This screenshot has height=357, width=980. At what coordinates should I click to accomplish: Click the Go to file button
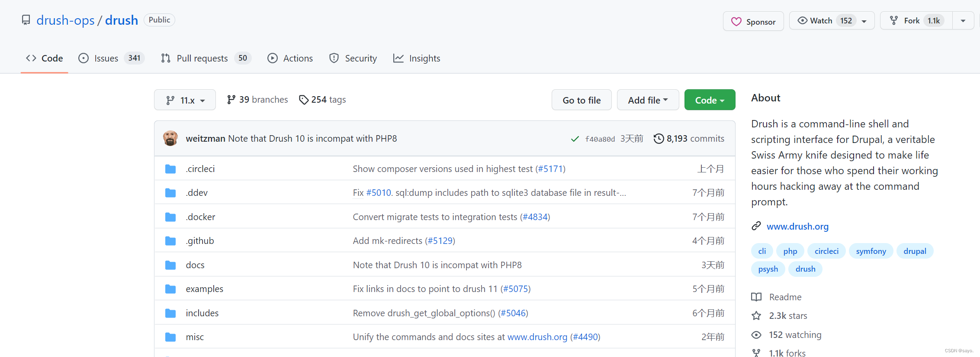click(582, 100)
